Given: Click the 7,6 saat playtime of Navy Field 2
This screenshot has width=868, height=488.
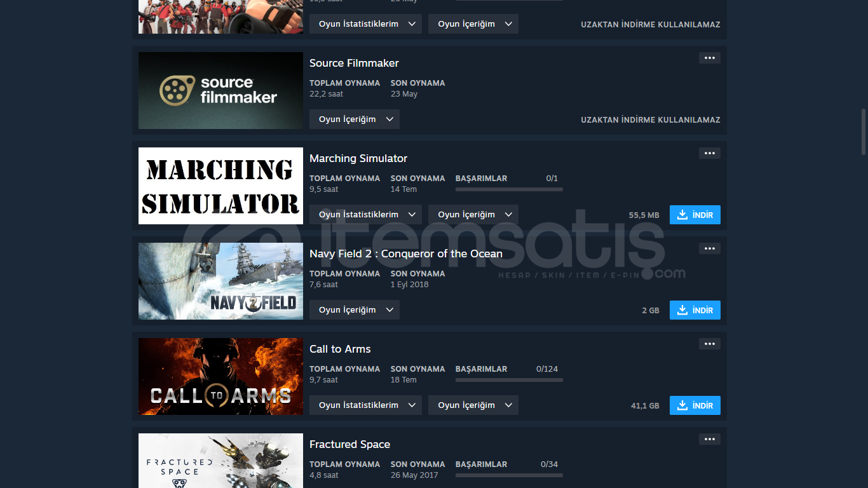Looking at the screenshot, I should [323, 285].
